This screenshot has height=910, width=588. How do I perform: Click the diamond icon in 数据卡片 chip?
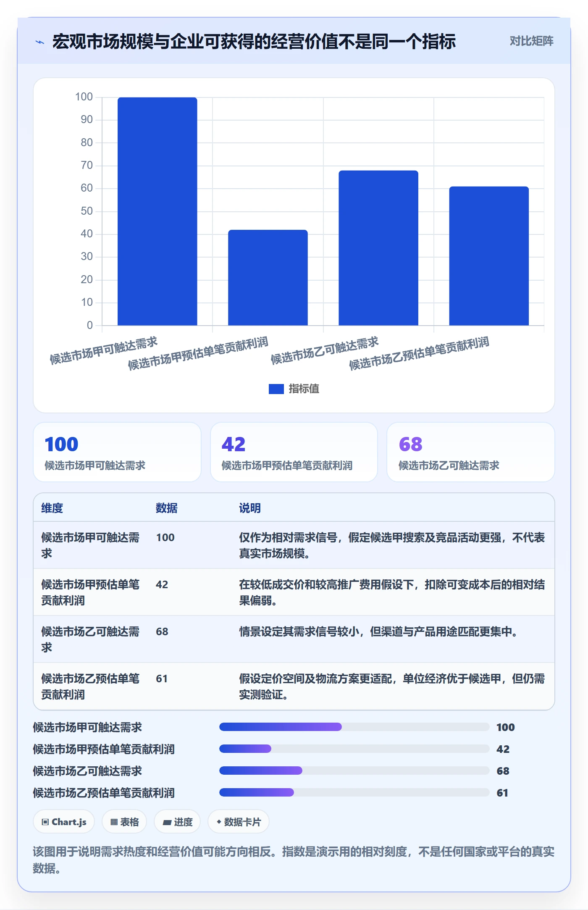(x=219, y=822)
